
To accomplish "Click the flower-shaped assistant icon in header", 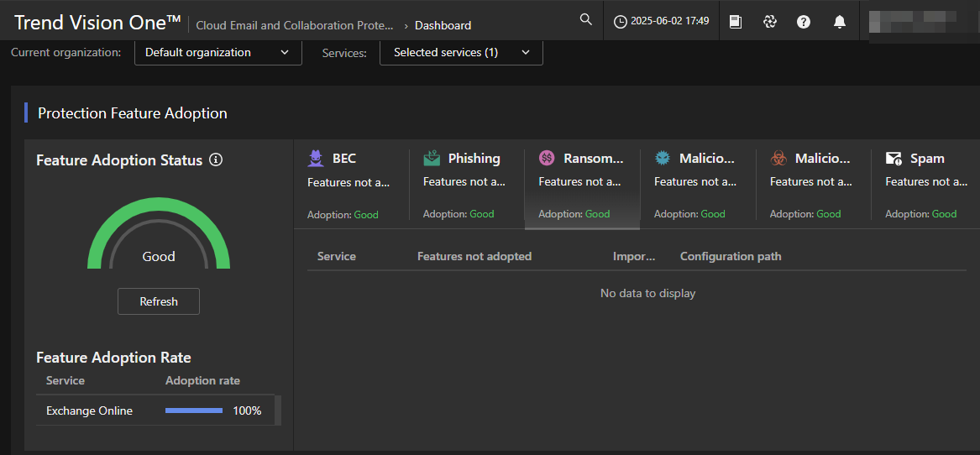I will [x=769, y=23].
